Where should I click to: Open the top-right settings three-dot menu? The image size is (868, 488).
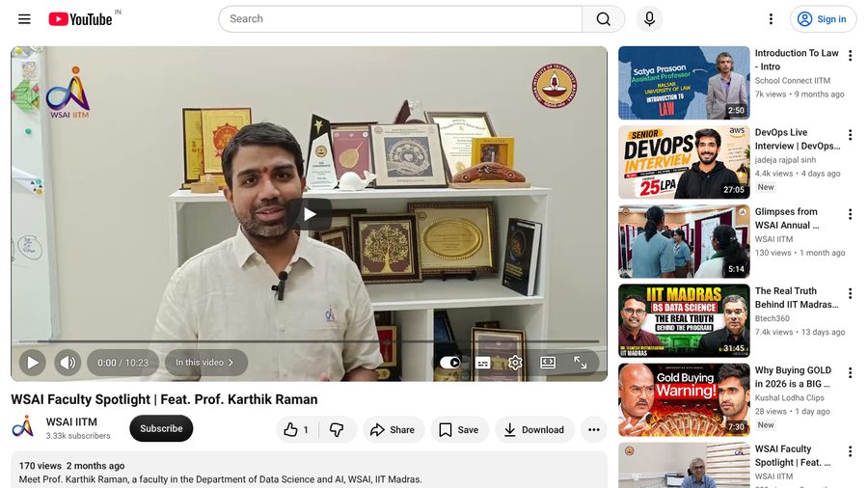(771, 19)
